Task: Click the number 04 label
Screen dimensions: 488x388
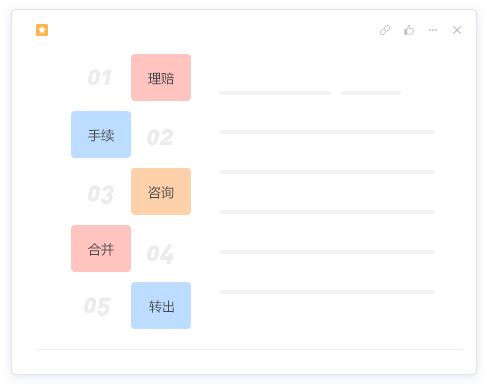Action: pyautogui.click(x=160, y=254)
